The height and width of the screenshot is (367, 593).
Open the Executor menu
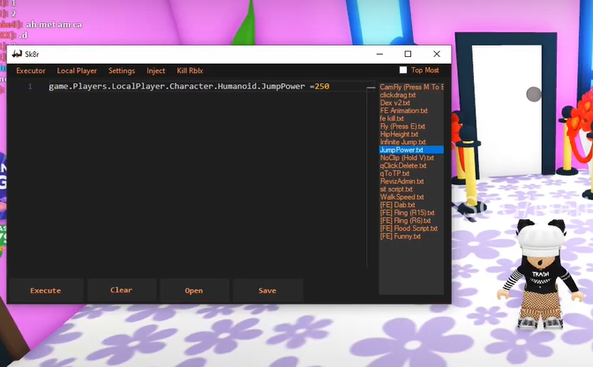coord(31,71)
